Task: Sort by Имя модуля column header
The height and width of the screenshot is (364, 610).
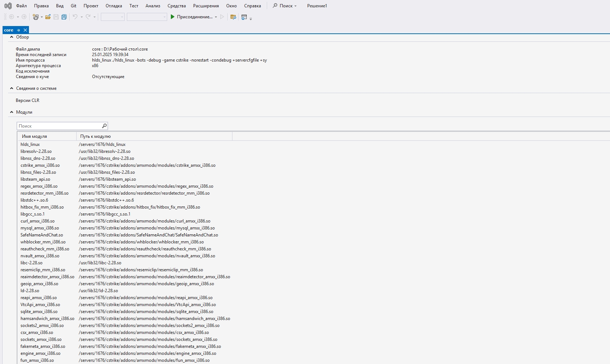Action: [x=47, y=136]
